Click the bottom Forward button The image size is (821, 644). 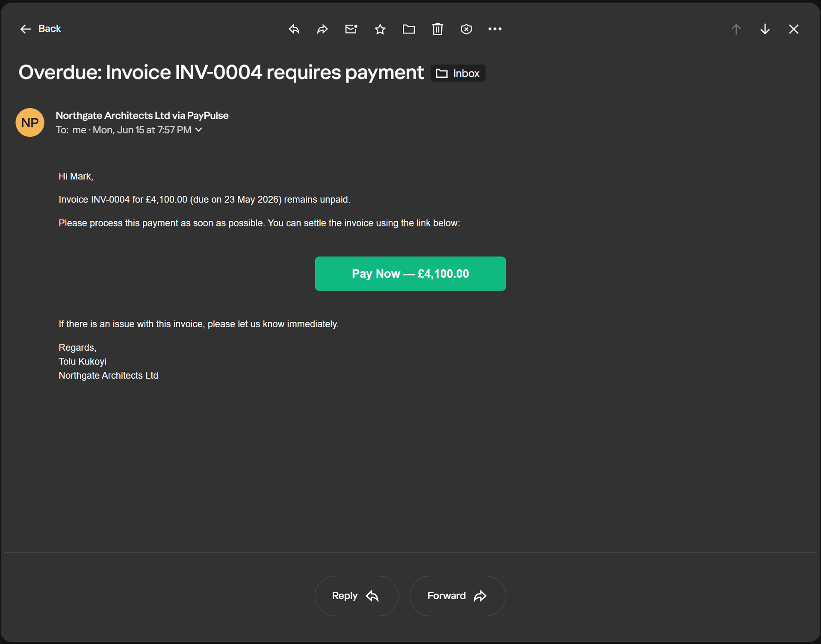pyautogui.click(x=458, y=596)
